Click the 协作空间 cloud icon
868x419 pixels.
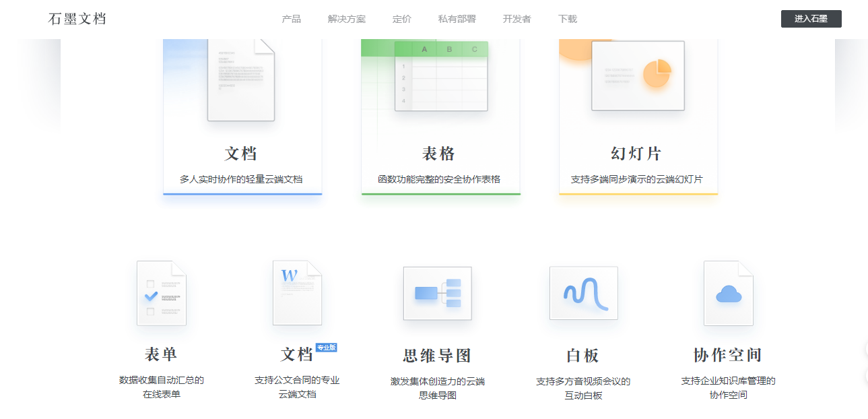729,293
